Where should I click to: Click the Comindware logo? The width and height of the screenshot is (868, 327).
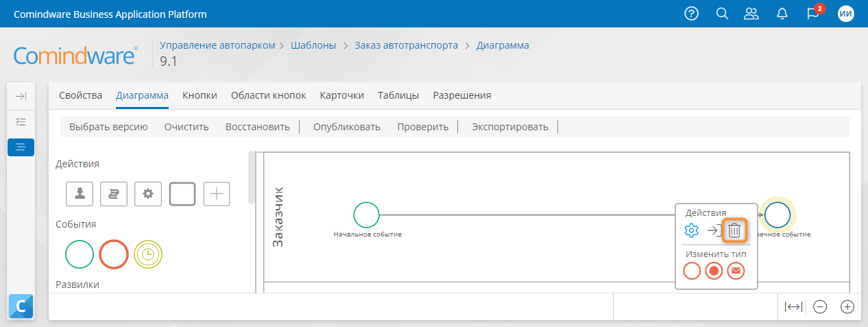click(75, 56)
